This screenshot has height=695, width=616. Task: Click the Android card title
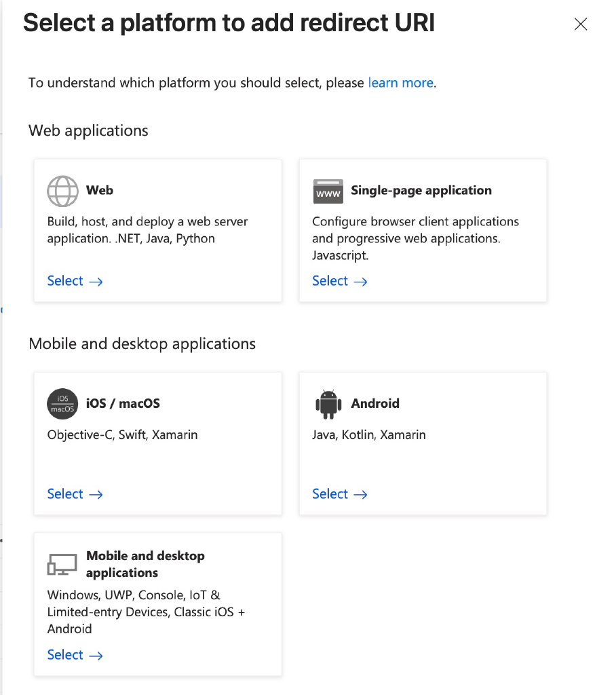[x=375, y=403]
